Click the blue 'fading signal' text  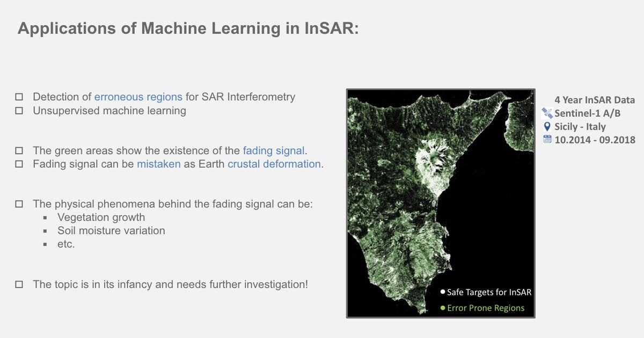pos(274,150)
